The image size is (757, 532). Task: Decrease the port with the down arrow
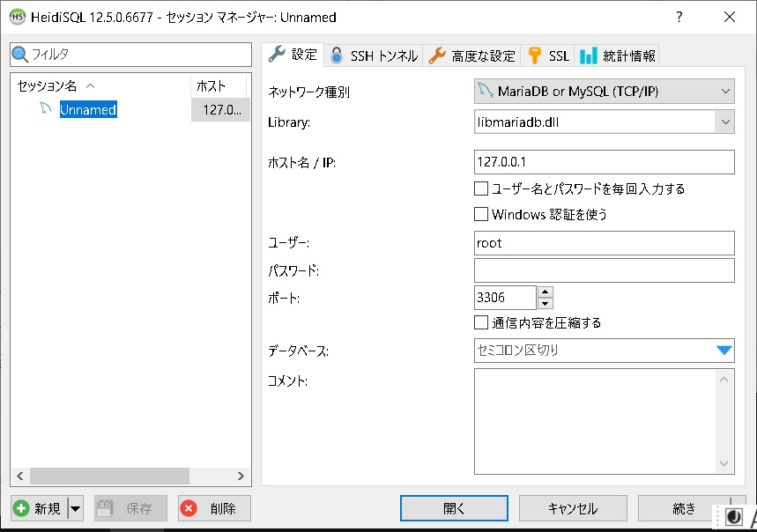click(x=545, y=303)
